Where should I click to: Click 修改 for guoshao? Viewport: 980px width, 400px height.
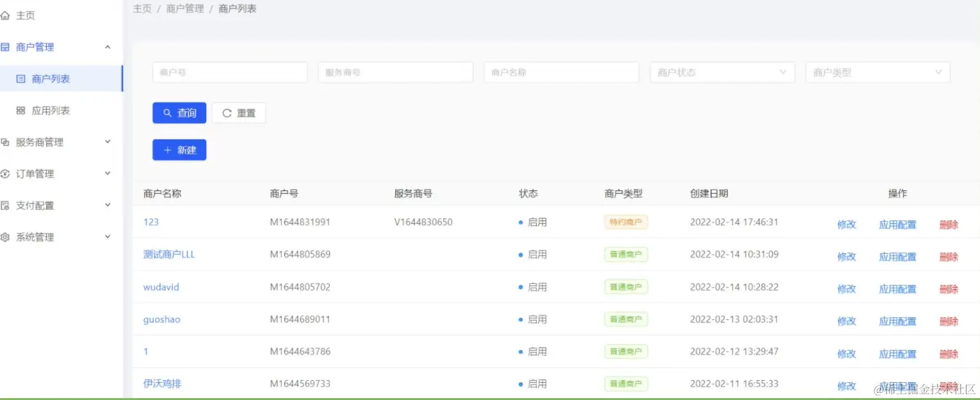[x=847, y=321]
